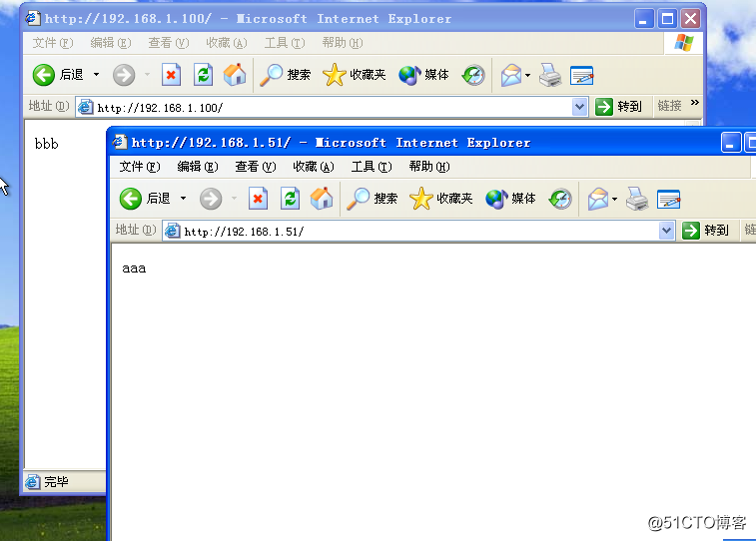Open Mail icon in 192.168.1.100 window
This screenshot has height=541, width=756.
[511, 75]
